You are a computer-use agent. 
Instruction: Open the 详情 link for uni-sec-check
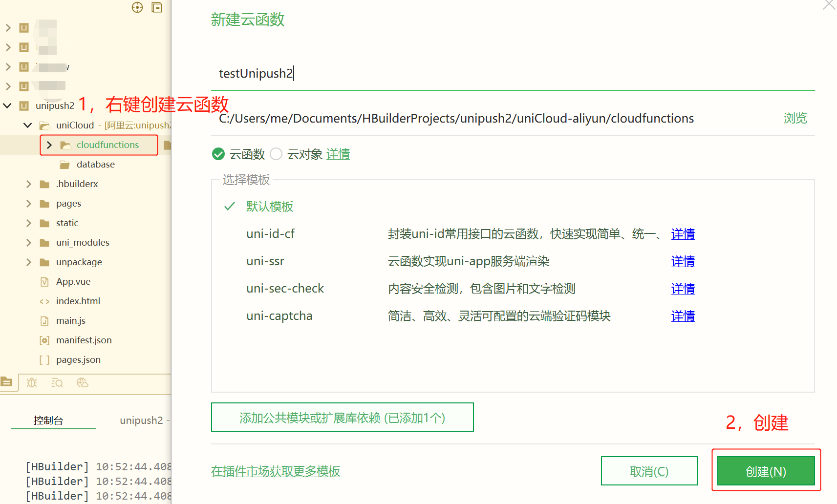[683, 289]
